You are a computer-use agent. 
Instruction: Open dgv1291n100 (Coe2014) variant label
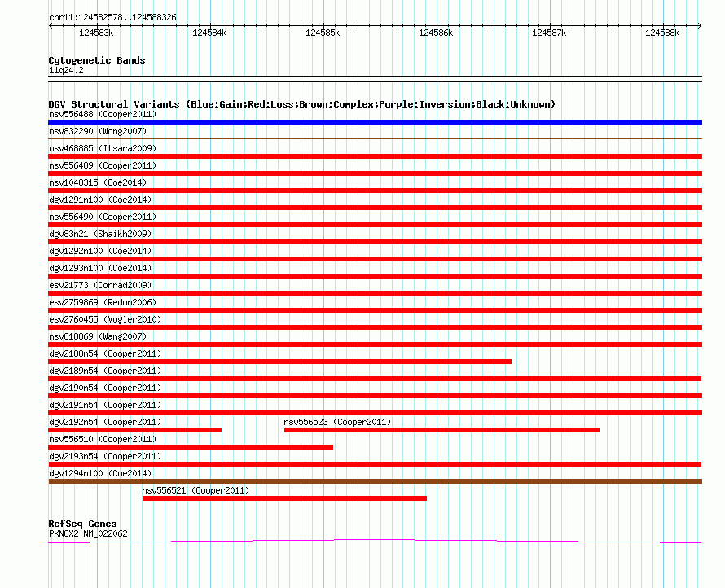point(100,200)
